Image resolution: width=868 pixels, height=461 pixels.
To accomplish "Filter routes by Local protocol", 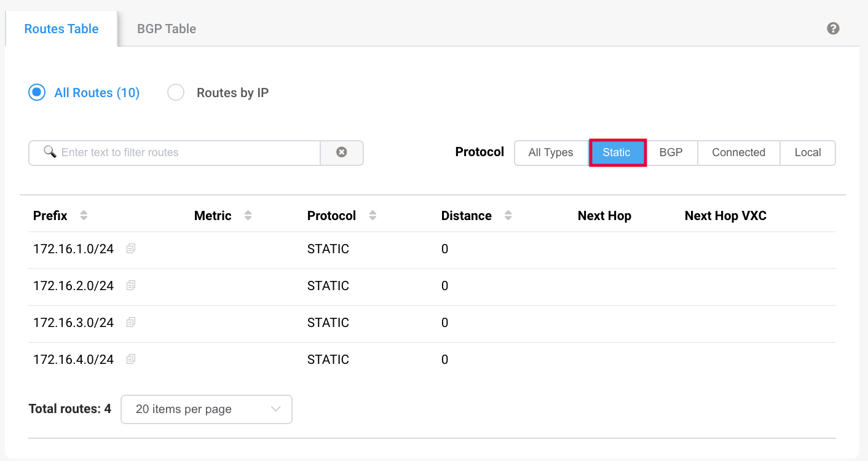I will click(808, 152).
